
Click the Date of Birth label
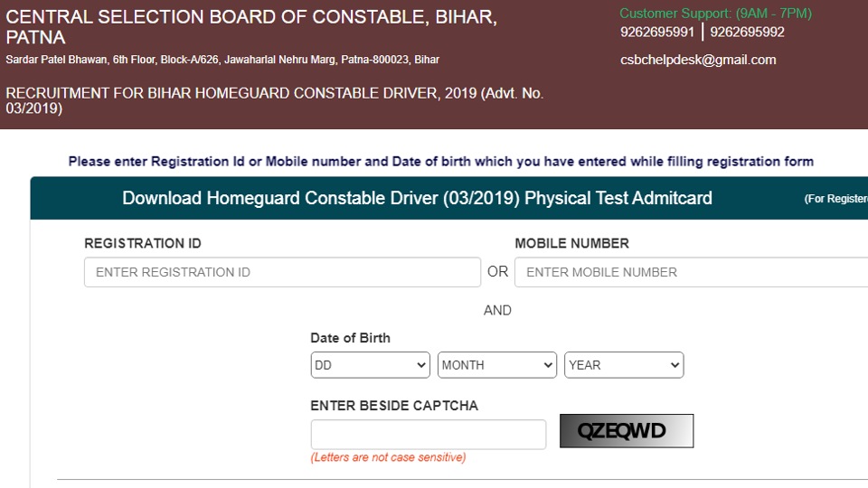[x=351, y=338]
